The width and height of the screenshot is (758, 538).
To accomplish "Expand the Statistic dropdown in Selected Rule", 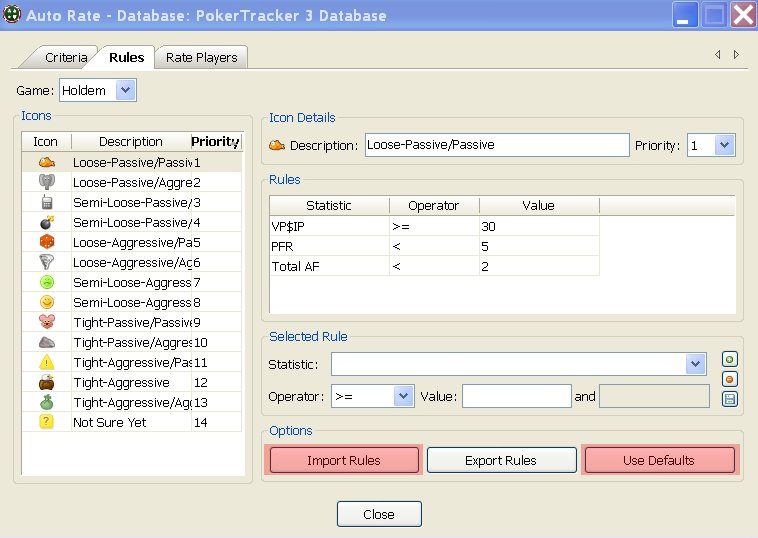I will pyautogui.click(x=695, y=364).
